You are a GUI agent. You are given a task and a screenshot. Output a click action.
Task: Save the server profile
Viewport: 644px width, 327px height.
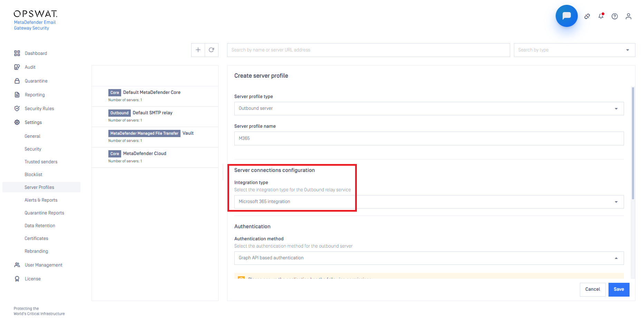[618, 289]
